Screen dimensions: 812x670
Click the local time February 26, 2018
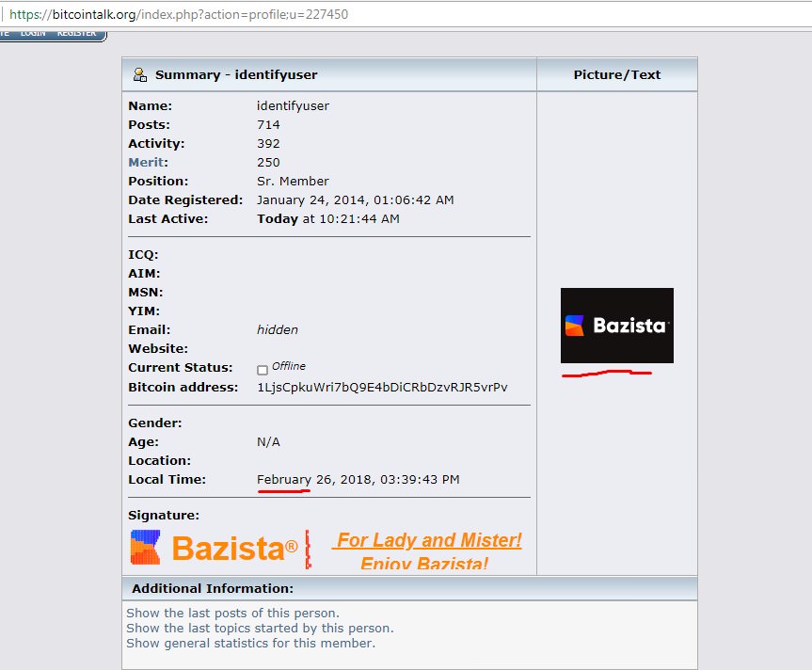coord(358,480)
